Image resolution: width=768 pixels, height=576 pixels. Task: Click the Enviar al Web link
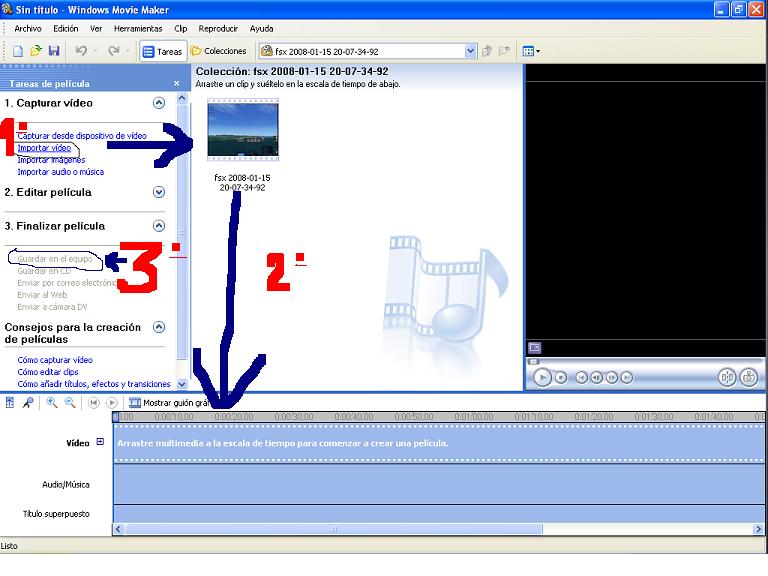[x=42, y=295]
